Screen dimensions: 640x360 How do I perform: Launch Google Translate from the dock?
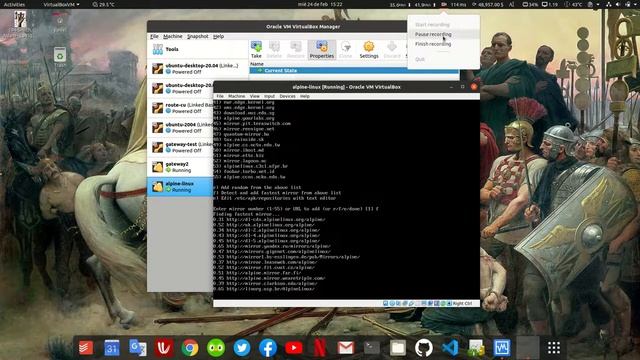pyautogui.click(x=138, y=348)
